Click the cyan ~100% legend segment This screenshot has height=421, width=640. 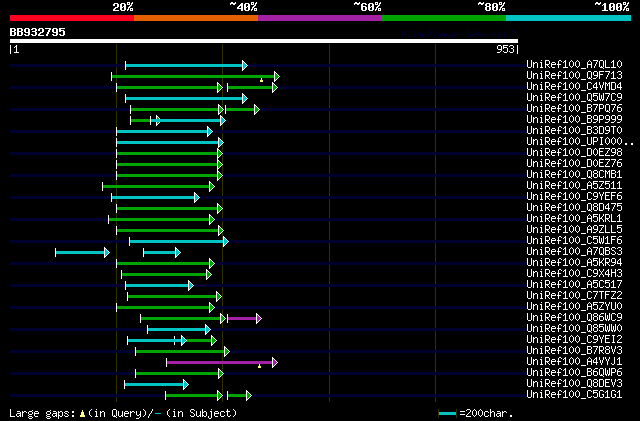pyautogui.click(x=568, y=18)
